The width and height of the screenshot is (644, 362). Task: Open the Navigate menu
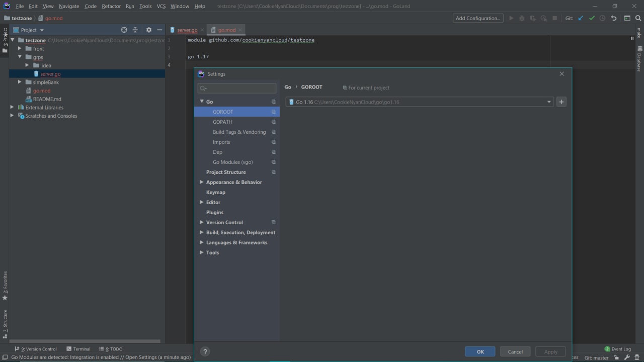coord(68,6)
